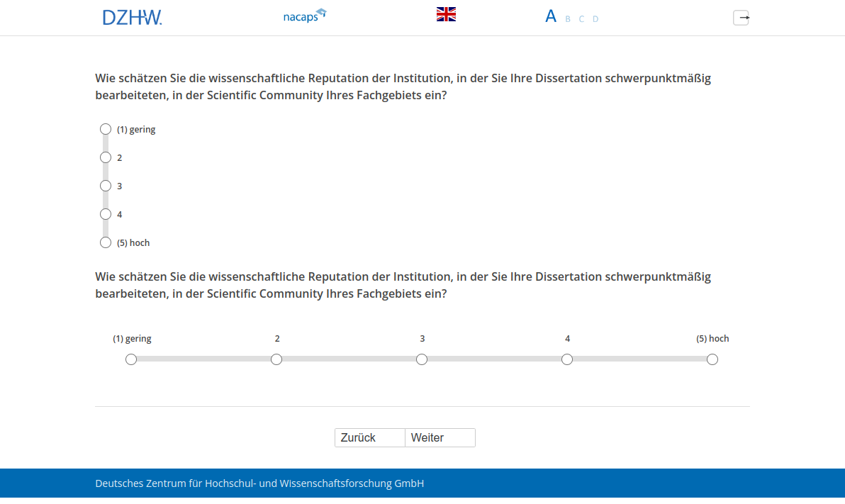Choose horizontal scale point "(5) hoch"
This screenshot has width=845, height=504.
[712, 359]
